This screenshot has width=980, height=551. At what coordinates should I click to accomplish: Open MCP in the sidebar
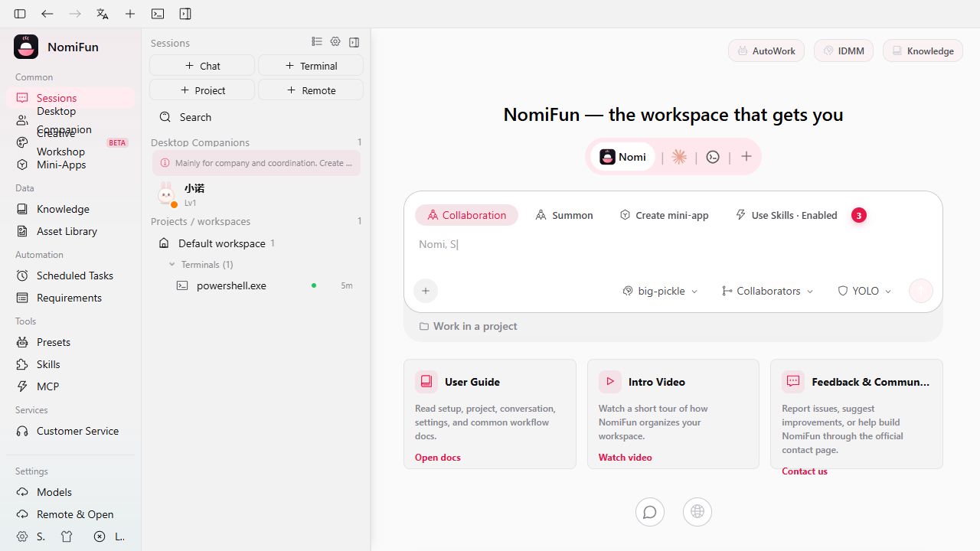70,386
